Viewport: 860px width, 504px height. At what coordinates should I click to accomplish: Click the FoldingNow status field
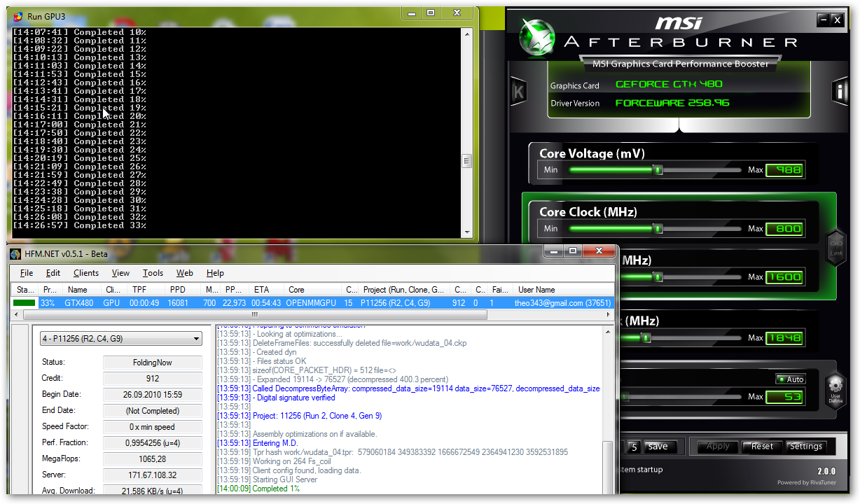coord(152,363)
